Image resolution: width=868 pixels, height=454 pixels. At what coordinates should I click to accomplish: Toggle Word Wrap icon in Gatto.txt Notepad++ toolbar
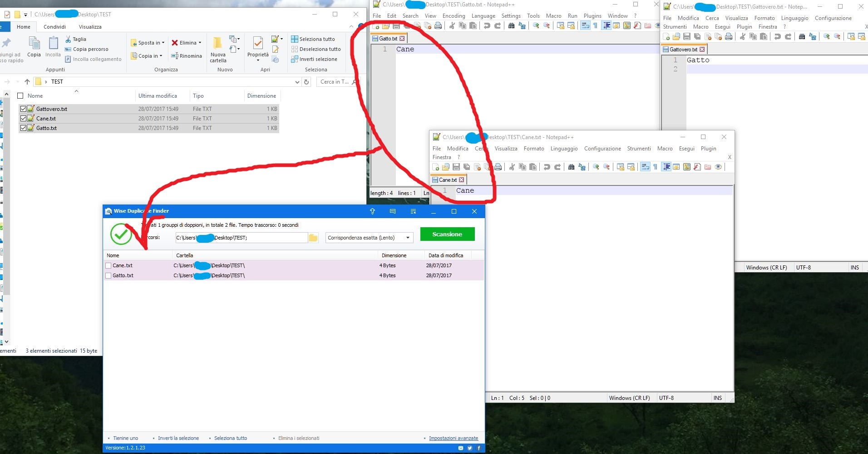(585, 25)
